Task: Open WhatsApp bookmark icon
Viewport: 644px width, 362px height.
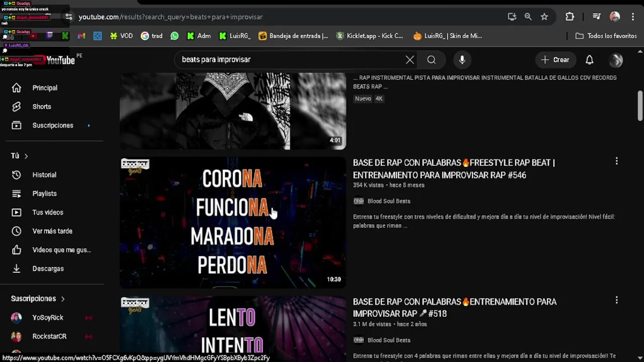Action: click(x=175, y=36)
